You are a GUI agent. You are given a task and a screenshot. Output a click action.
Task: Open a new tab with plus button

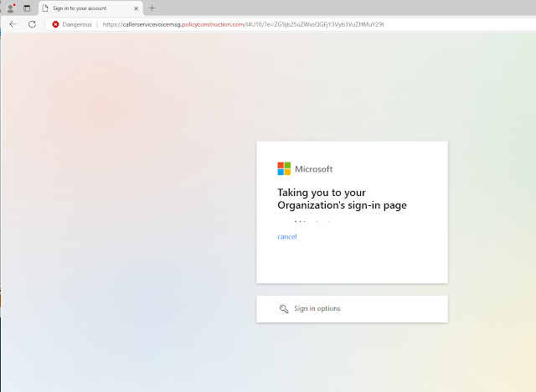152,8
